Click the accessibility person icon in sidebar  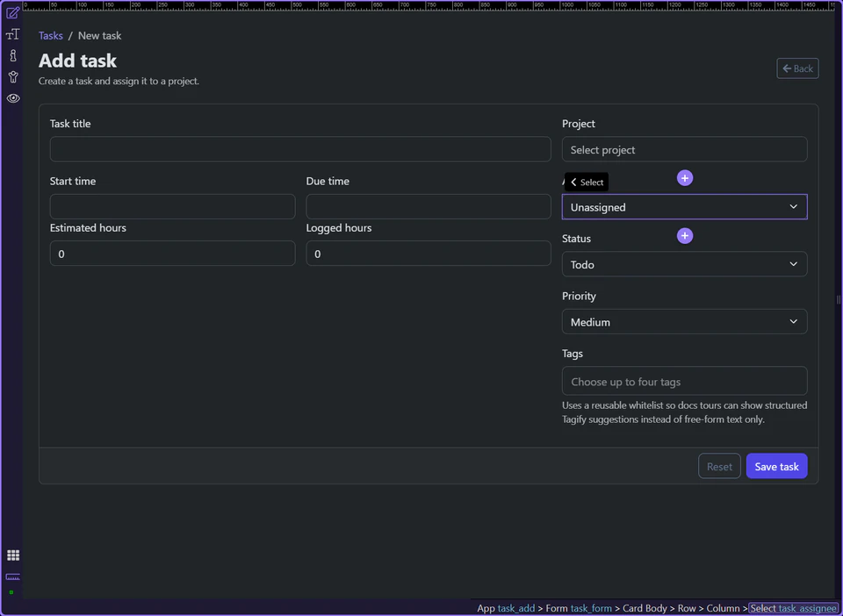coord(12,76)
